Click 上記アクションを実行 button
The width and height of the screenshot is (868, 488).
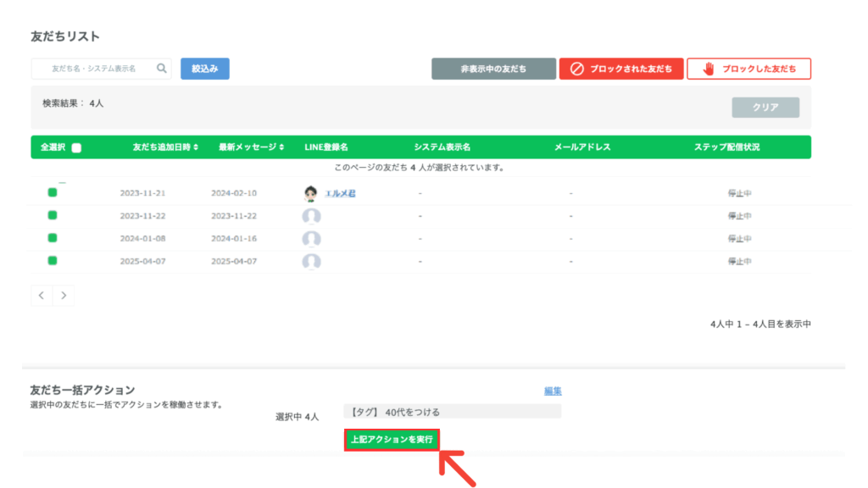coord(392,440)
